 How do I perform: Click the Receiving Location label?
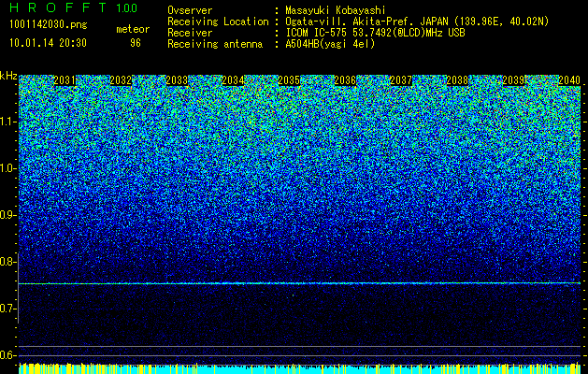coord(218,22)
